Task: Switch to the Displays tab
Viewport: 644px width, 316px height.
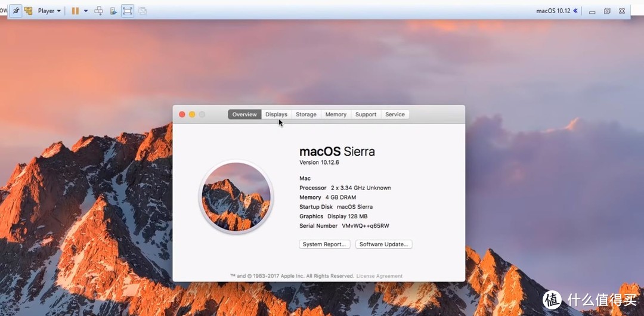Action: tap(277, 114)
